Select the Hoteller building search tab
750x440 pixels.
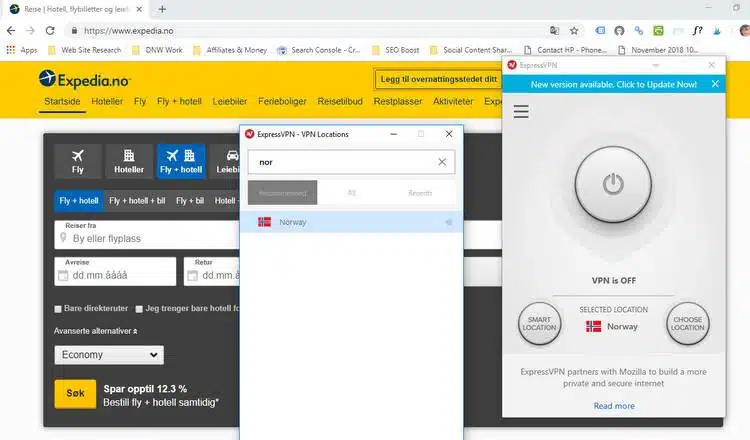129,161
